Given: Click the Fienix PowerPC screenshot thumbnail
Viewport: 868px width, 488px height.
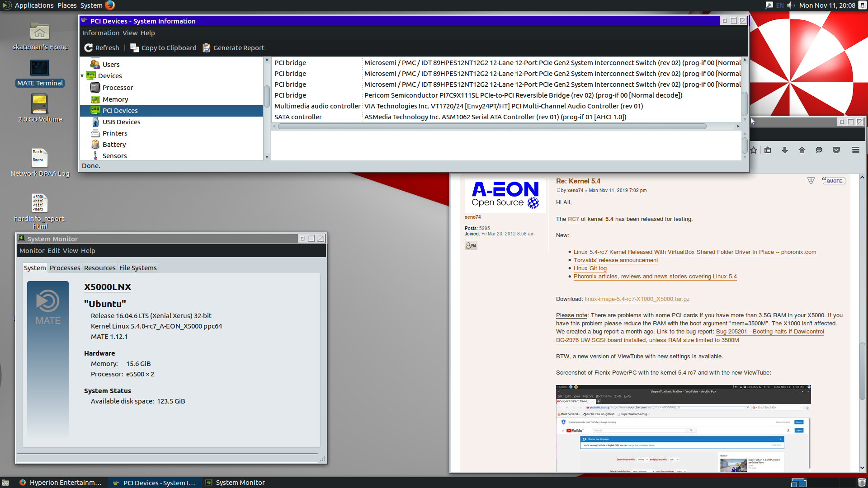Looking at the screenshot, I should (x=683, y=428).
